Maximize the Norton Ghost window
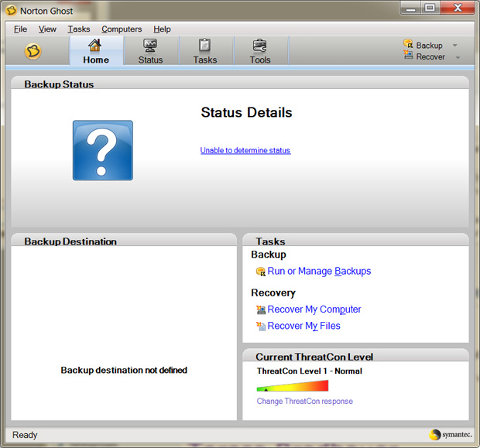 coord(430,8)
